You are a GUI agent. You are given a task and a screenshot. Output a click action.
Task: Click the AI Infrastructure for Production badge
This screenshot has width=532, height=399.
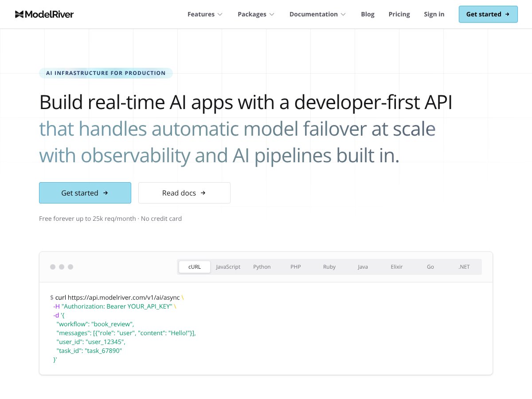pyautogui.click(x=106, y=73)
